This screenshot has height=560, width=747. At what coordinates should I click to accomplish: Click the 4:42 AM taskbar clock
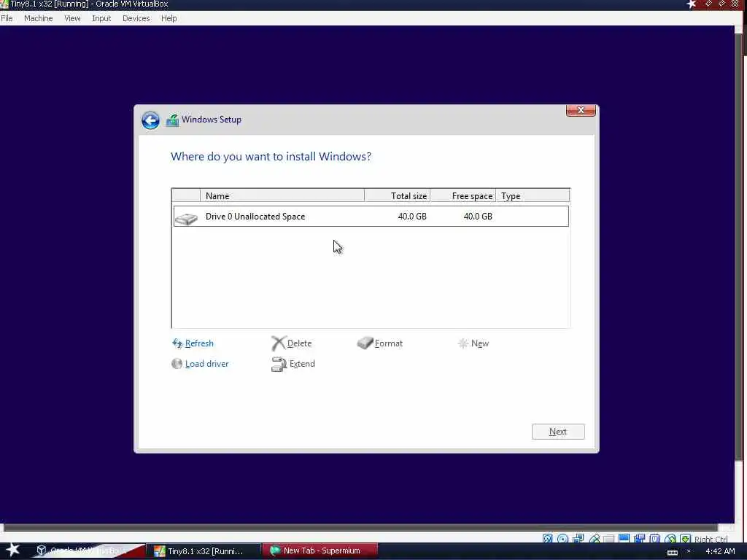point(720,551)
